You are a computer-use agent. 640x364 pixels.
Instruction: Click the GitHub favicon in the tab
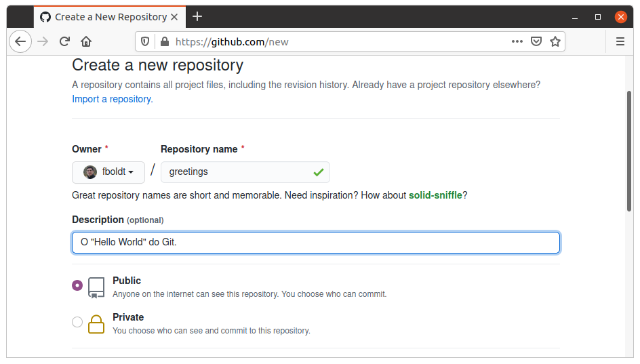coord(45,17)
